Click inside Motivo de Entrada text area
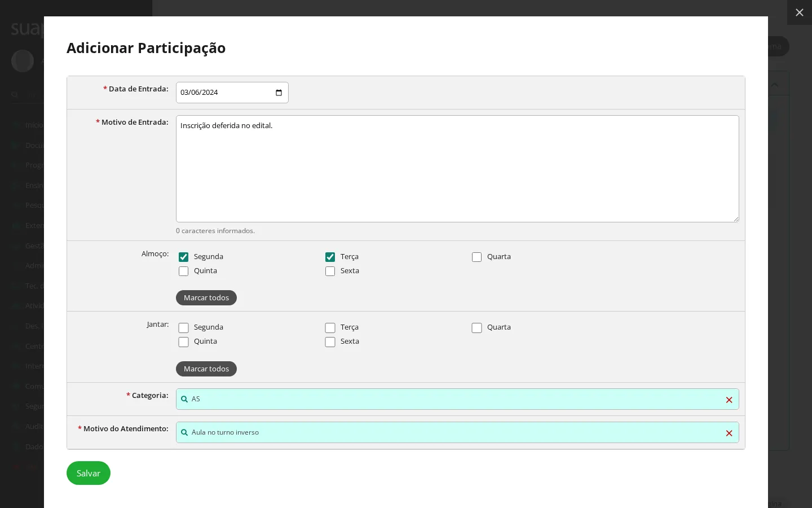 point(457,169)
